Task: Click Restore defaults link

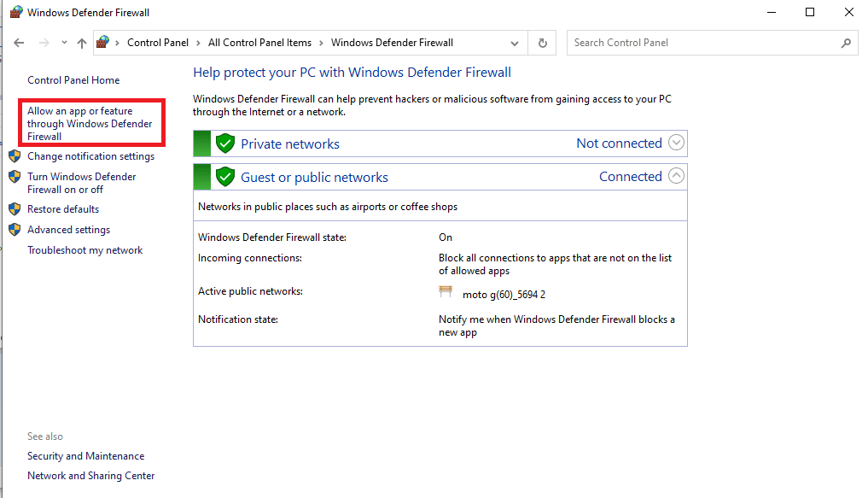Action: tap(63, 209)
